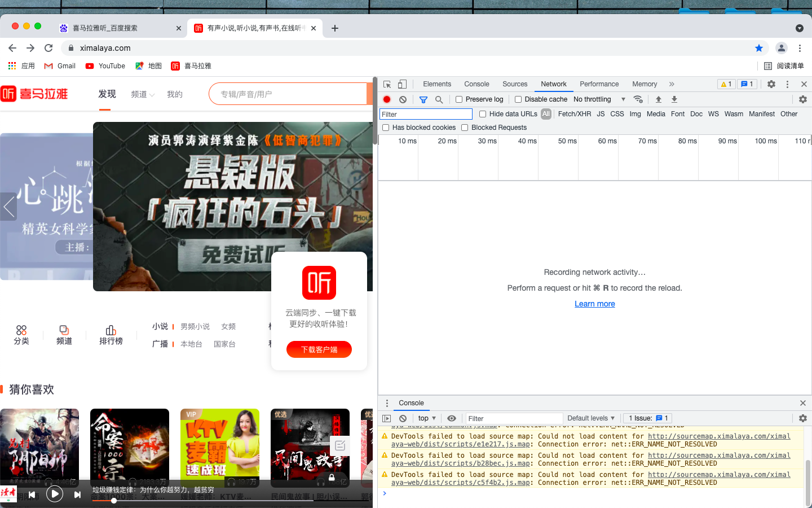Check Hide data URLs
Image resolution: width=812 pixels, height=508 pixels.
(483, 114)
